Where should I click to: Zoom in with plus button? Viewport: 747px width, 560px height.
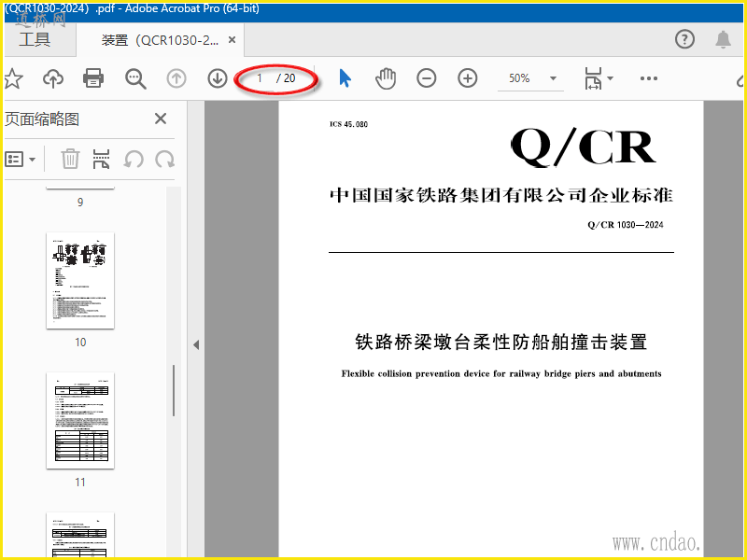click(x=468, y=78)
